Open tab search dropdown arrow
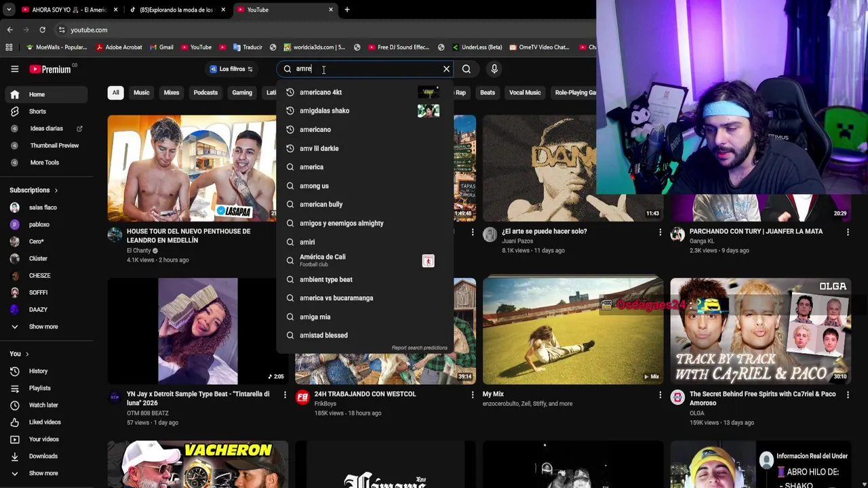This screenshot has height=488, width=868. pyautogui.click(x=8, y=9)
